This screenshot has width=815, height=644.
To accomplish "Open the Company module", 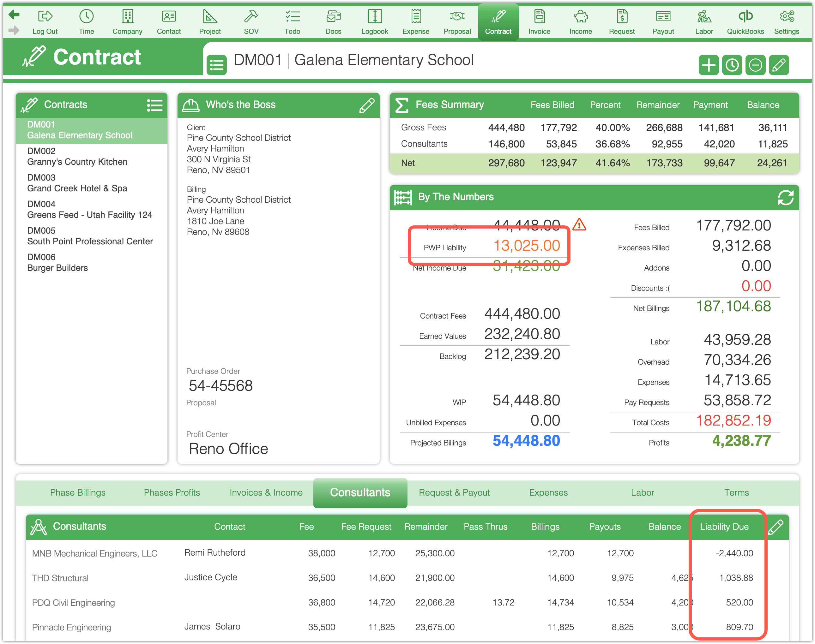I will point(128,22).
